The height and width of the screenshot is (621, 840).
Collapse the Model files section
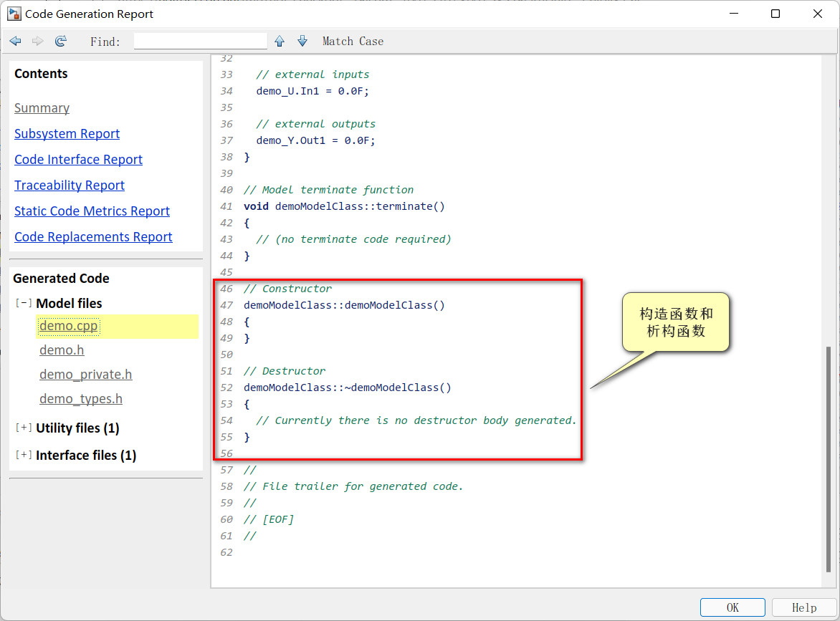pyautogui.click(x=24, y=303)
